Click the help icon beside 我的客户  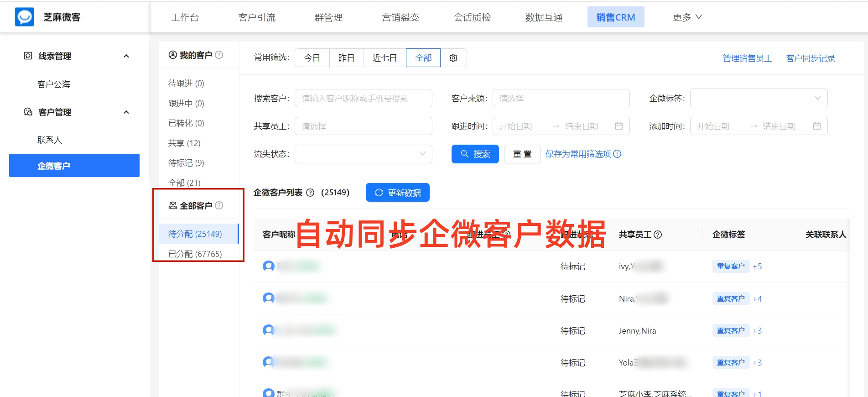pos(219,55)
